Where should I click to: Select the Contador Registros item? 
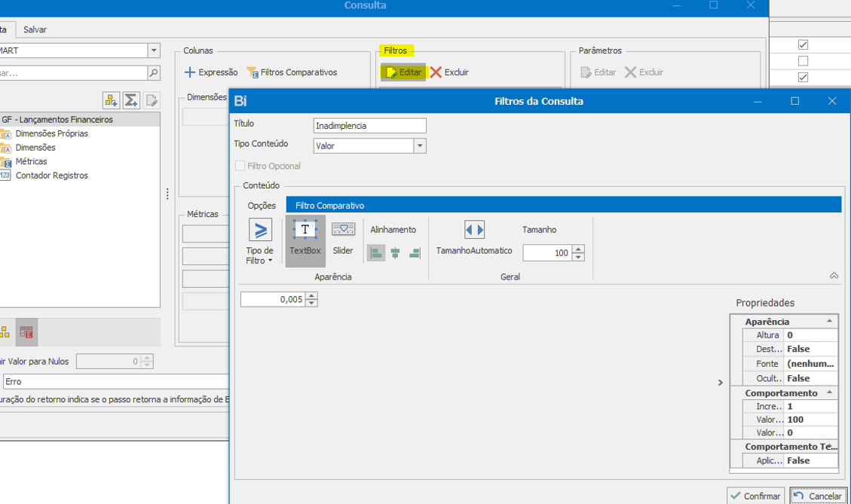click(51, 176)
